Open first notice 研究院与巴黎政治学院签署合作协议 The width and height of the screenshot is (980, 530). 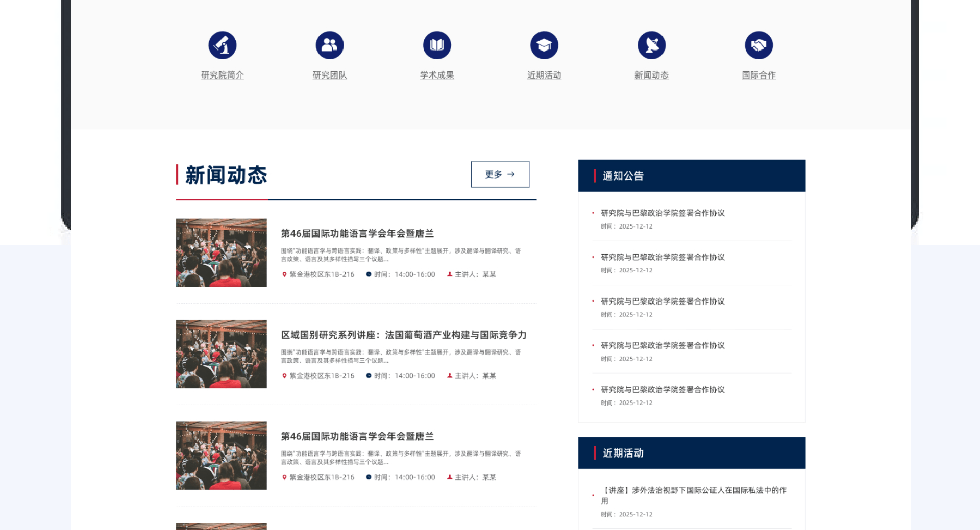(663, 213)
